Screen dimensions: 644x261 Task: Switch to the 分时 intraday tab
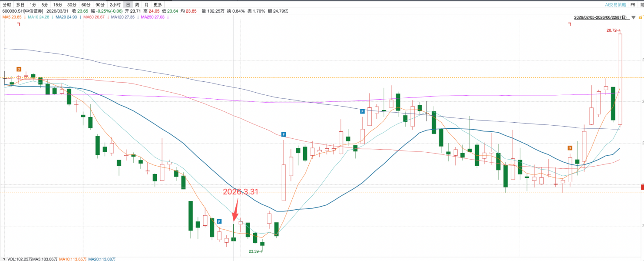tap(7, 4)
